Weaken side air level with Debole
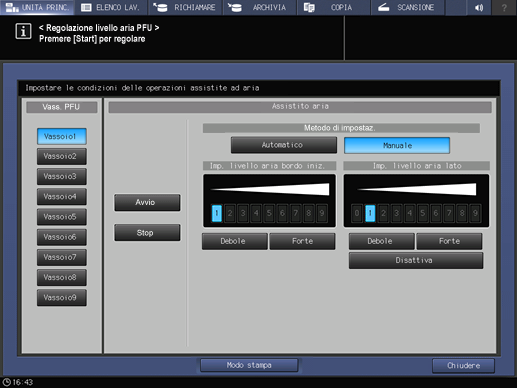Screen dimensions: 517x388 (x=381, y=241)
